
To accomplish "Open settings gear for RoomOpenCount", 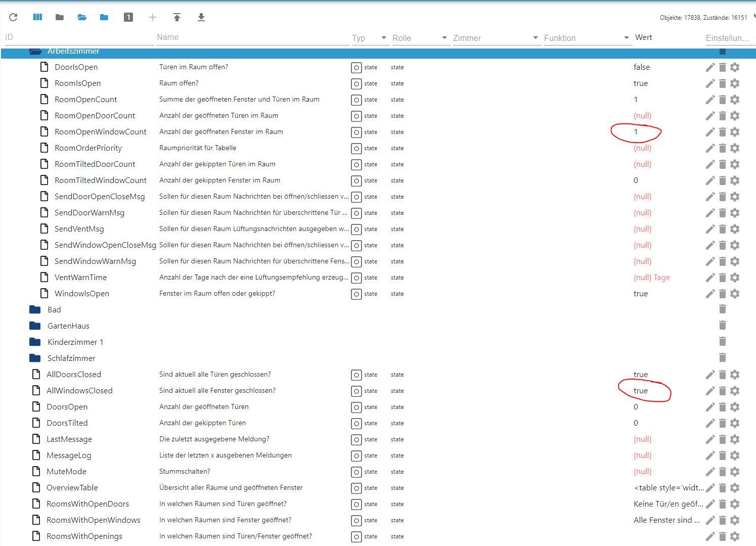I will pos(735,100).
